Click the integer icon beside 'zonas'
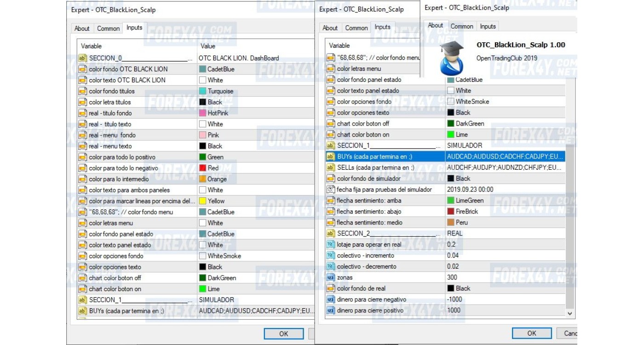The image size is (644, 345). pyautogui.click(x=331, y=278)
